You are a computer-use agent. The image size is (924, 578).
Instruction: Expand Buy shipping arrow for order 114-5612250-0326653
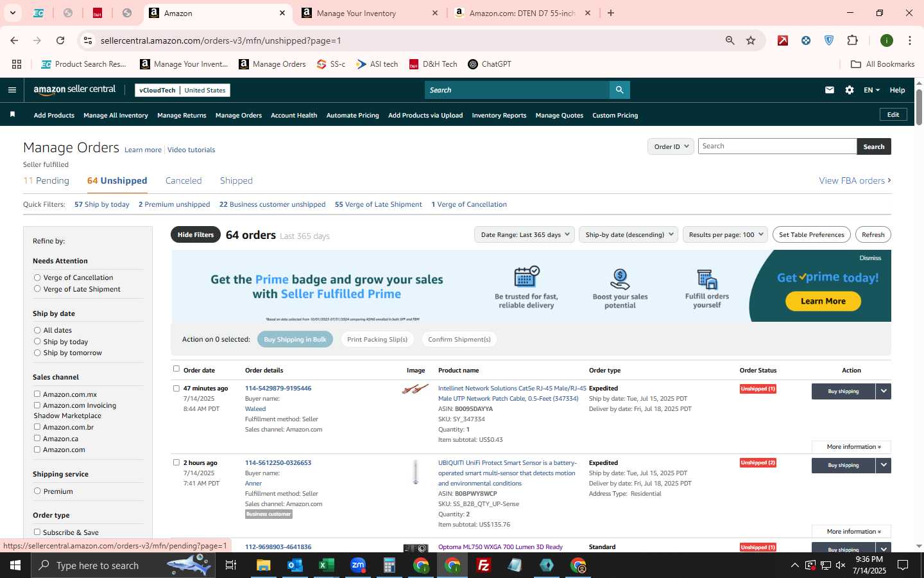click(x=884, y=465)
